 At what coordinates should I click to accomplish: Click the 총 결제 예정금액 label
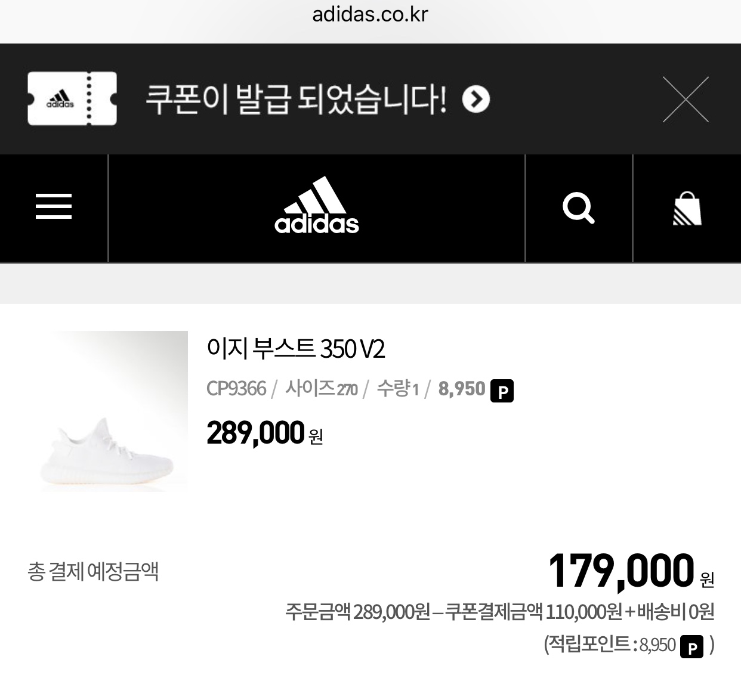(x=93, y=572)
